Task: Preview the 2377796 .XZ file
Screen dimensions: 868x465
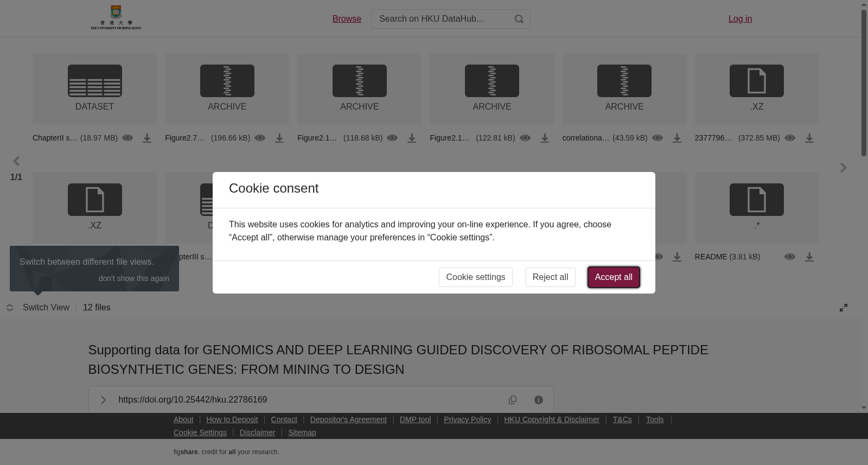Action: tap(790, 138)
